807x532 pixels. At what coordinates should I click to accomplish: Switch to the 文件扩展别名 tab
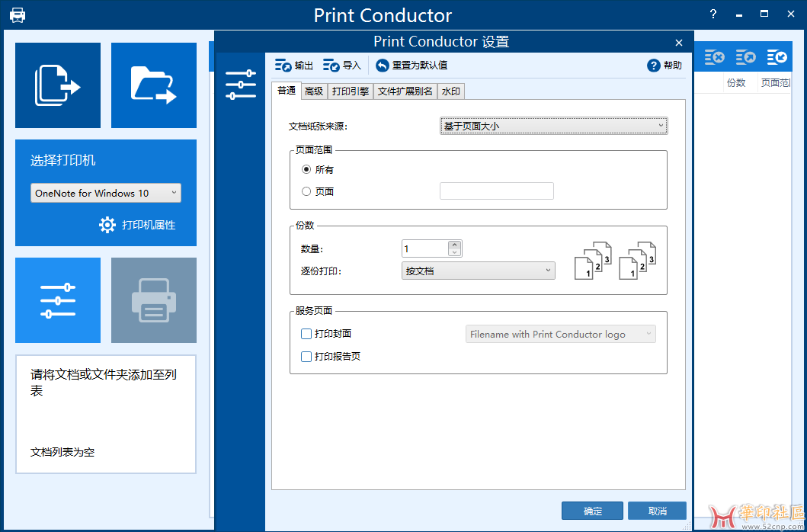405,91
